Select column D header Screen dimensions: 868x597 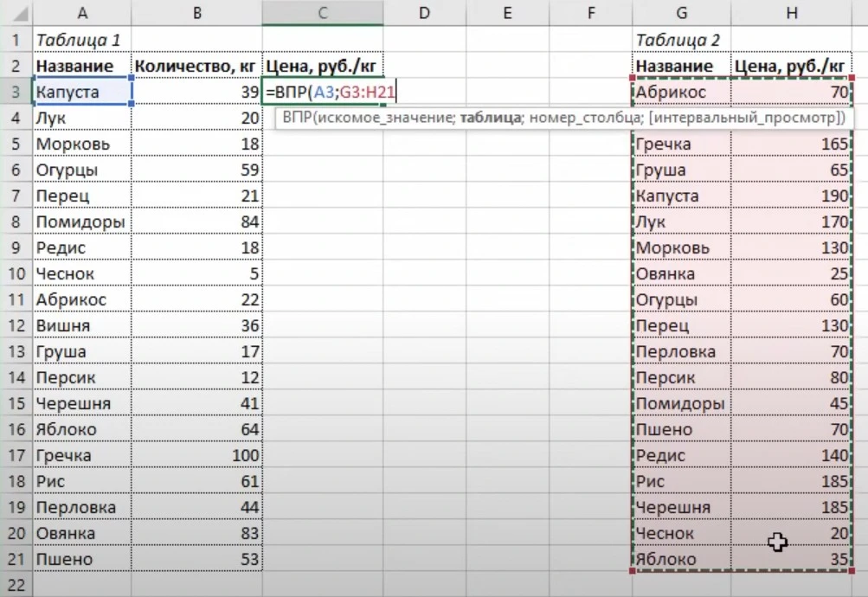[424, 13]
